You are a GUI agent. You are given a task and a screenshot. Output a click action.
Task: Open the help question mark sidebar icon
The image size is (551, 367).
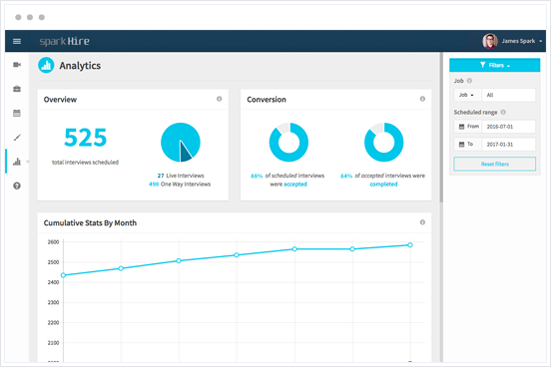pos(17,186)
